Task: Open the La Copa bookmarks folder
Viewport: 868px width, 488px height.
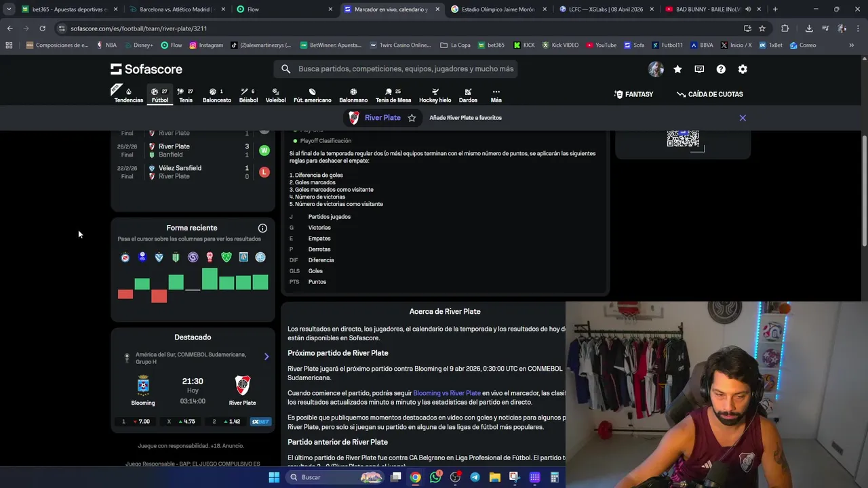Action: click(455, 45)
